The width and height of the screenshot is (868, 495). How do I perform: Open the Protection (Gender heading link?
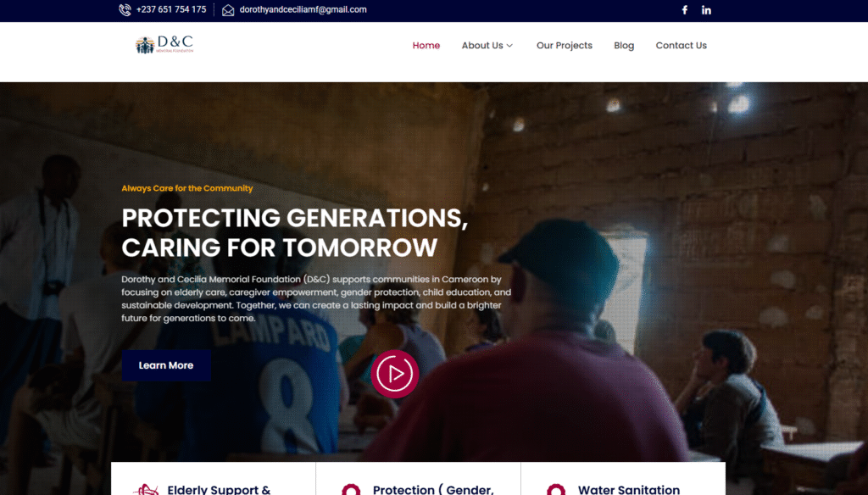pyautogui.click(x=433, y=489)
